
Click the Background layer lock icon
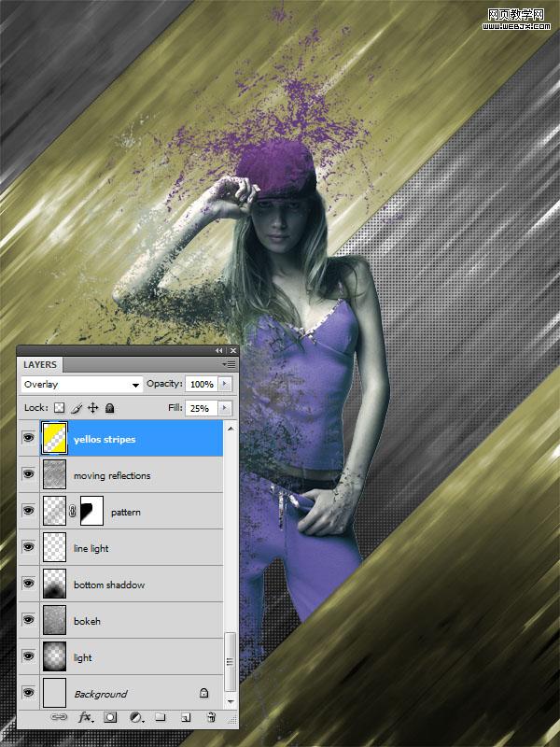(x=203, y=693)
